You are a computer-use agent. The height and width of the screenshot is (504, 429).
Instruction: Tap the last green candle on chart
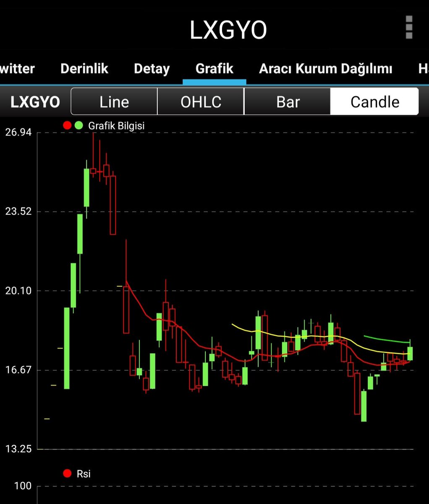(410, 353)
